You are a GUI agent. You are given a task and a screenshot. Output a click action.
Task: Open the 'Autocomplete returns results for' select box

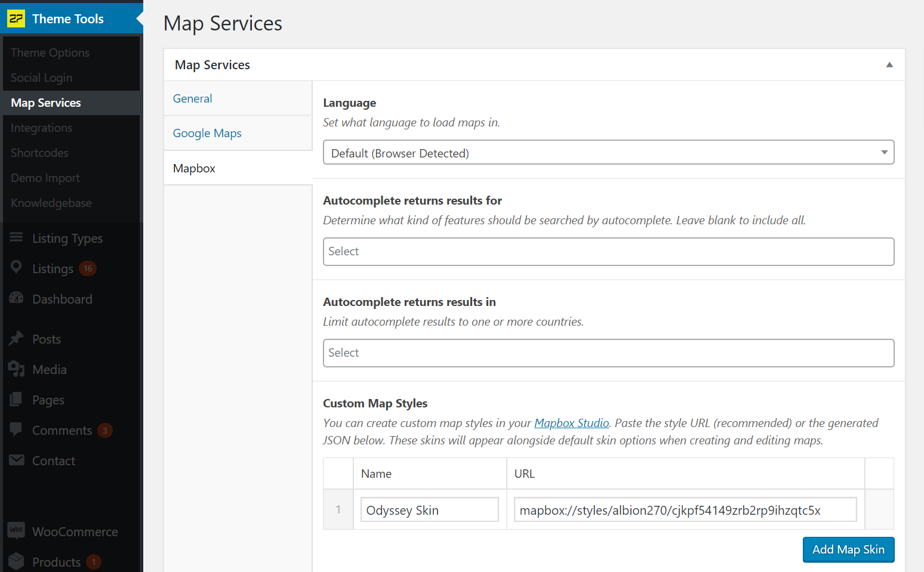tap(608, 252)
